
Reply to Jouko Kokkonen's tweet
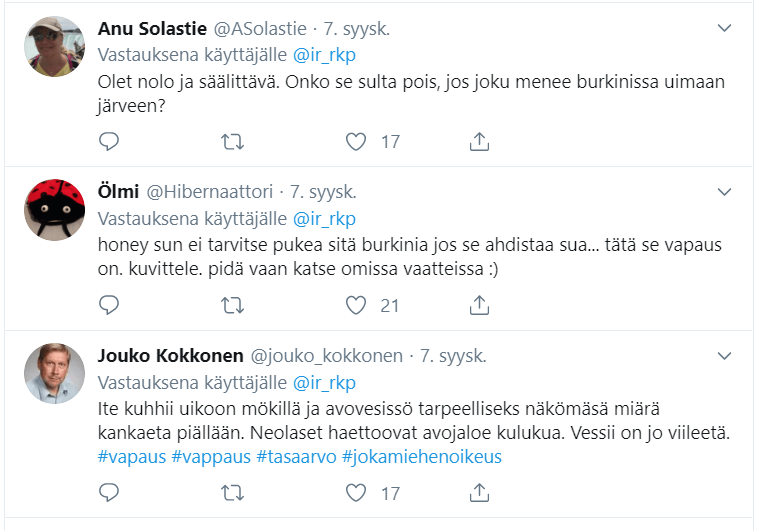pos(110,492)
